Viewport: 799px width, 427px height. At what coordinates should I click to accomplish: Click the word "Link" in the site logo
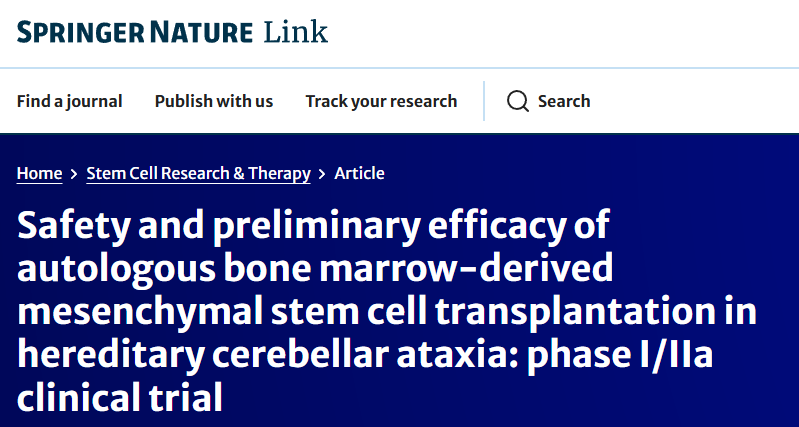click(x=296, y=32)
